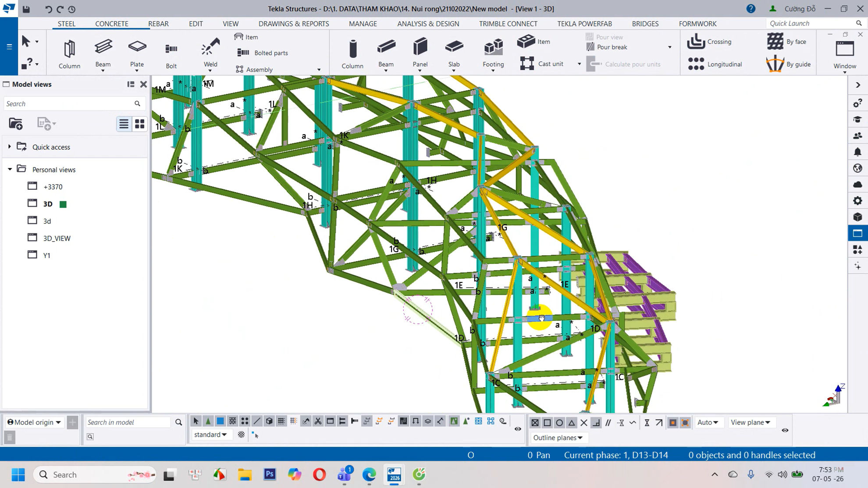Switch to the EDIT ribbon tab
This screenshot has height=488, width=868.
[196, 24]
